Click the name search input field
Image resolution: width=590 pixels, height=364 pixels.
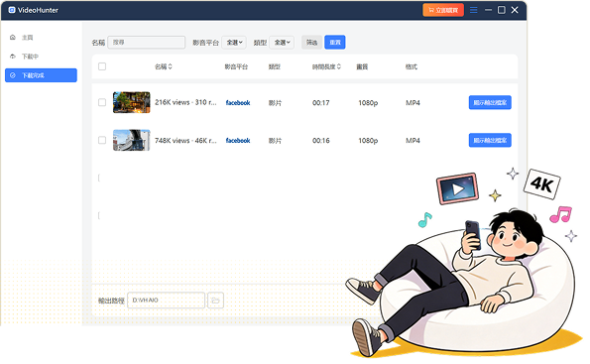tap(147, 43)
